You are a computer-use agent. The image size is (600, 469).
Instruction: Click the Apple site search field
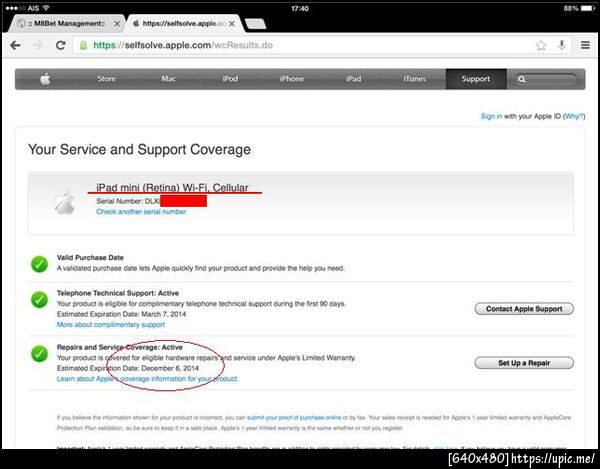pos(545,79)
